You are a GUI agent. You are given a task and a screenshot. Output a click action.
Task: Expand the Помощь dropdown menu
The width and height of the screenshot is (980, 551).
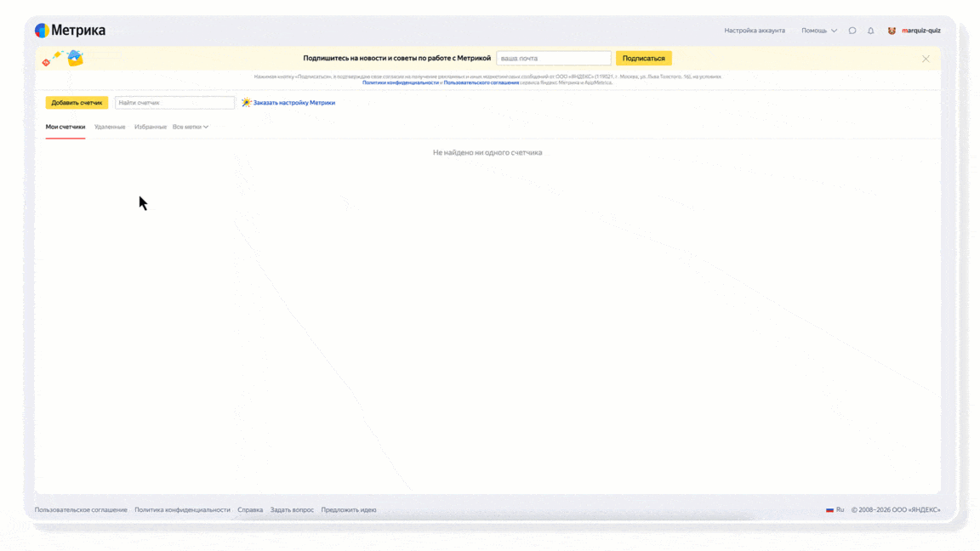point(818,31)
